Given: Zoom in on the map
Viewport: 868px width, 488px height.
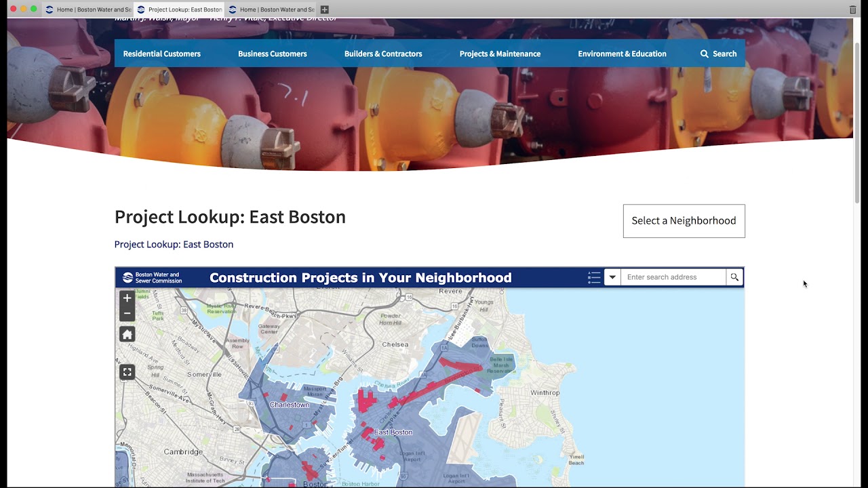Looking at the screenshot, I should tap(127, 298).
